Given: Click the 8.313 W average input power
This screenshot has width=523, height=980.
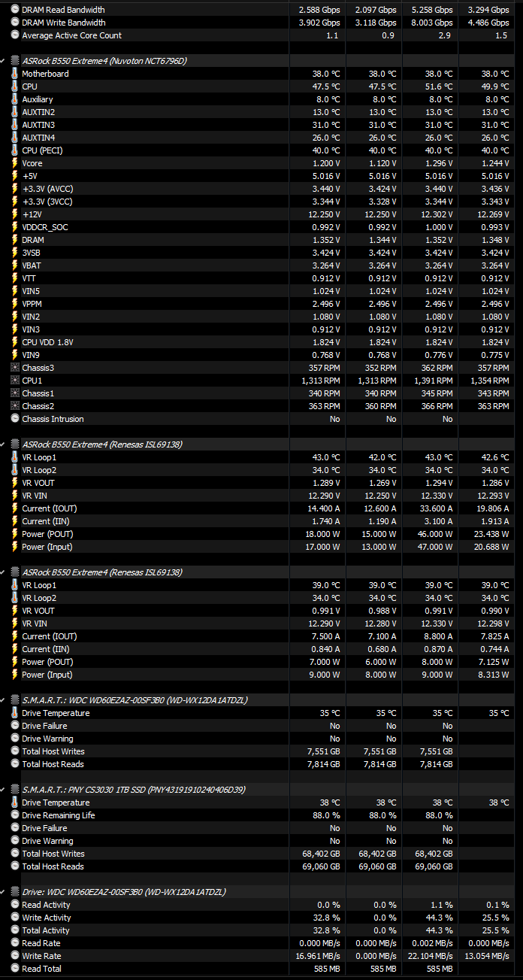Looking at the screenshot, I should pos(492,675).
